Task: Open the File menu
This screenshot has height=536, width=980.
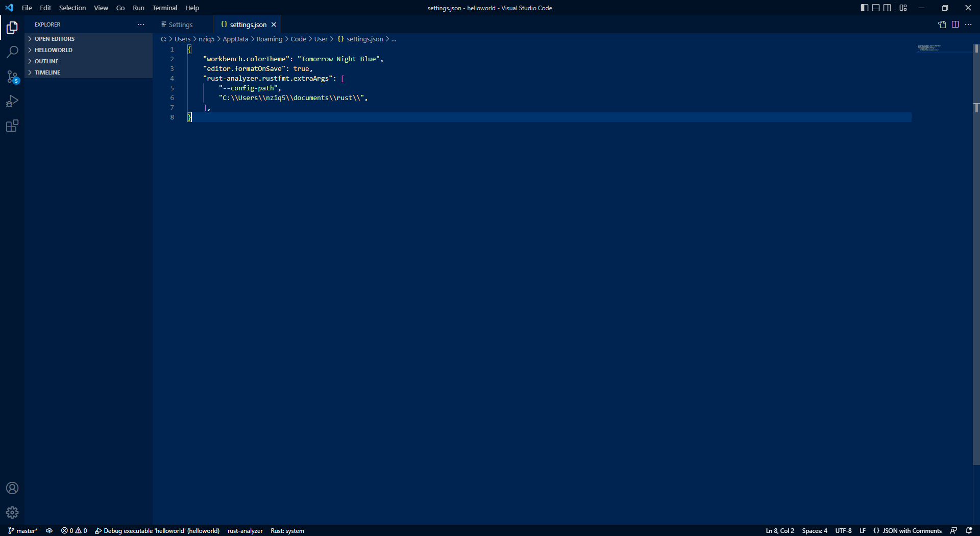Action: click(x=27, y=8)
